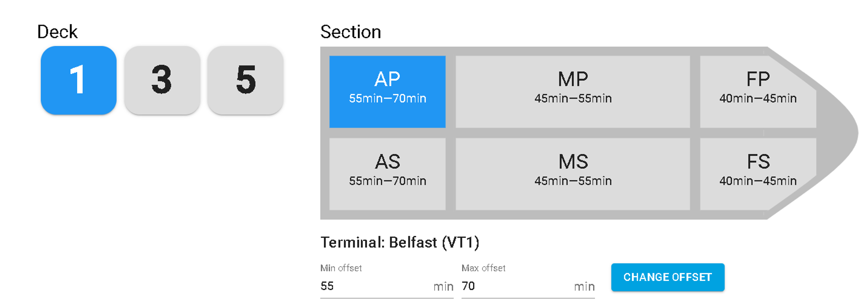Image resolution: width=868 pixels, height=305 pixels.
Task: Select the MS section tile
Action: (572, 174)
